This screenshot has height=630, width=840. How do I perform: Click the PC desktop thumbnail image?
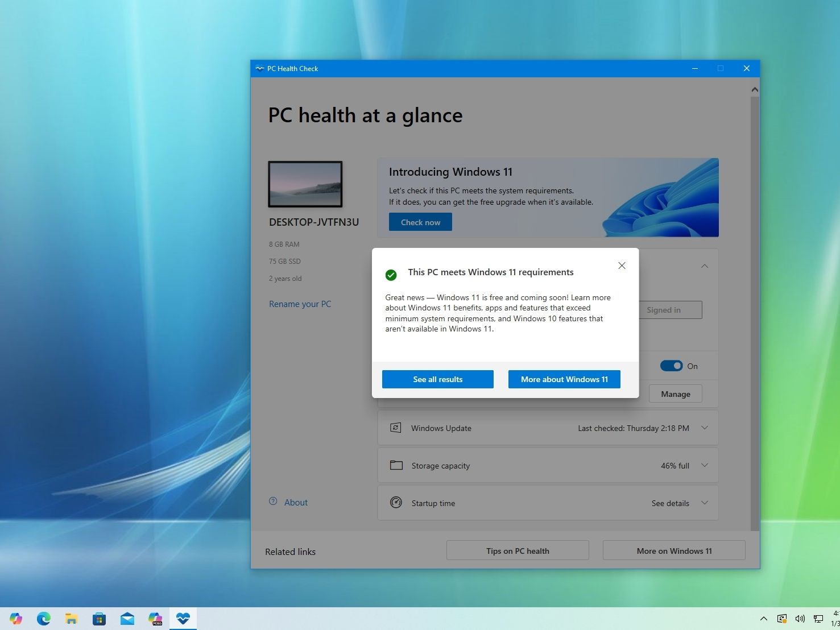(x=305, y=184)
